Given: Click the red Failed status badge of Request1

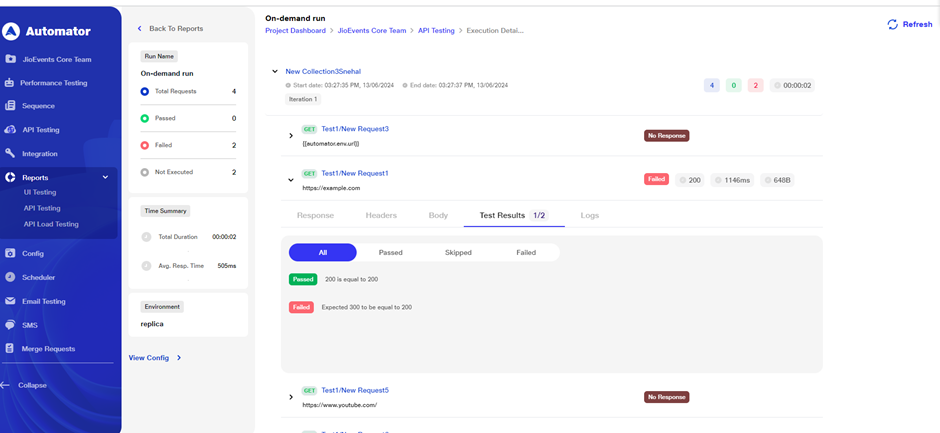Looking at the screenshot, I should coord(656,179).
